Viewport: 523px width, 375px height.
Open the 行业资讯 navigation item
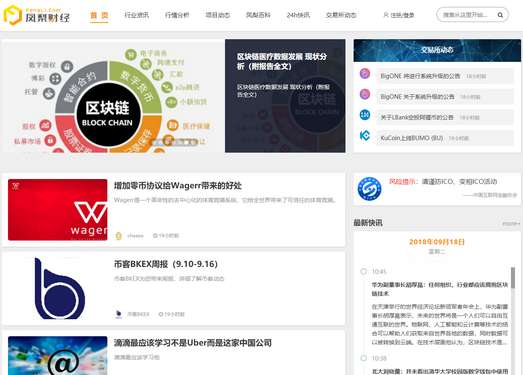pyautogui.click(x=136, y=15)
